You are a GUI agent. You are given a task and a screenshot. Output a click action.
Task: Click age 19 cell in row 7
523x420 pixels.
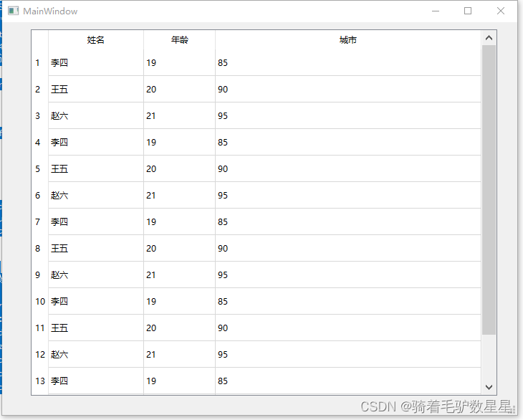[x=179, y=222]
